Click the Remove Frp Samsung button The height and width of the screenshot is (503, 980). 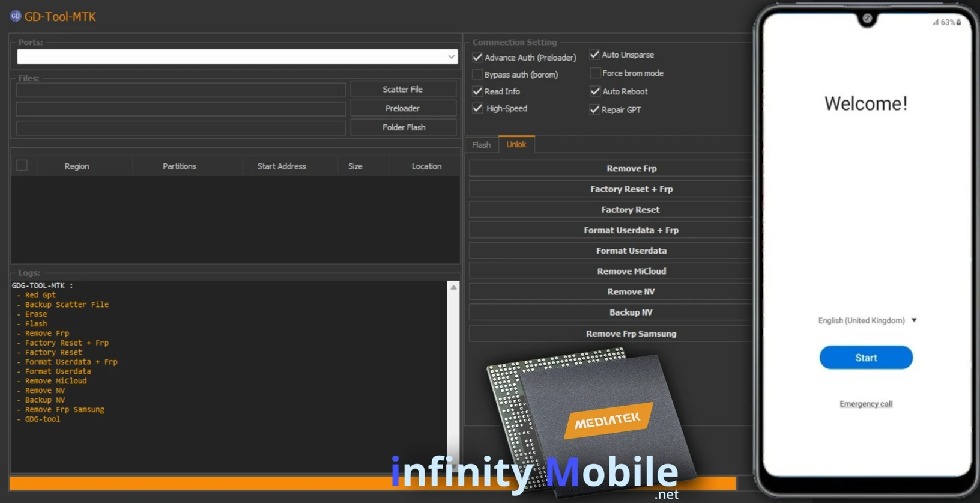(610, 334)
